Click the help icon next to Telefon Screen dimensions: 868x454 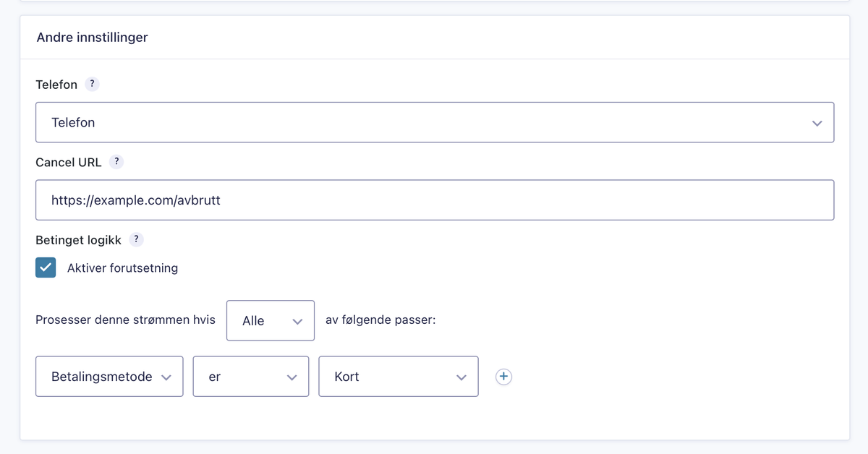point(92,84)
